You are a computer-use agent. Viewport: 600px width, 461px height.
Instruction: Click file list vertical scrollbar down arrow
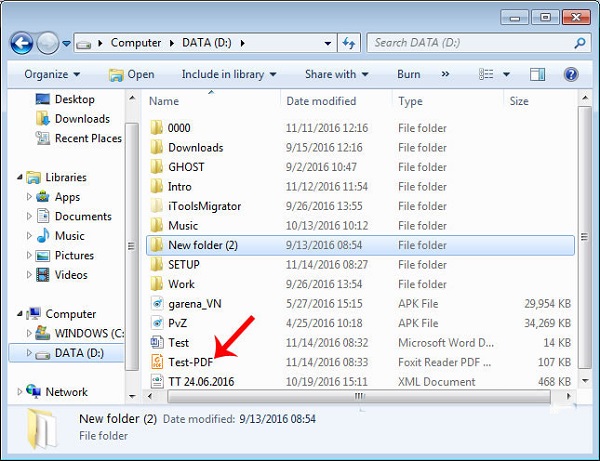point(585,380)
